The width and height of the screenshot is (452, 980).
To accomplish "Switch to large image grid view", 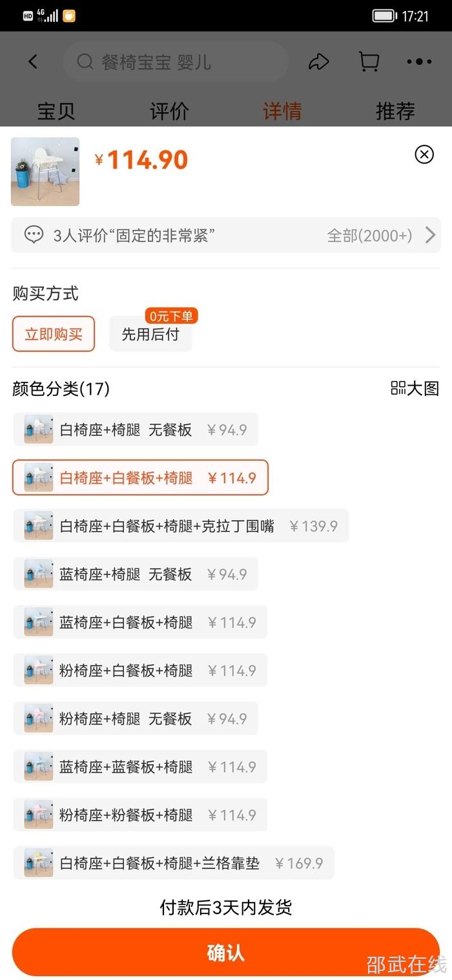I will tap(415, 388).
